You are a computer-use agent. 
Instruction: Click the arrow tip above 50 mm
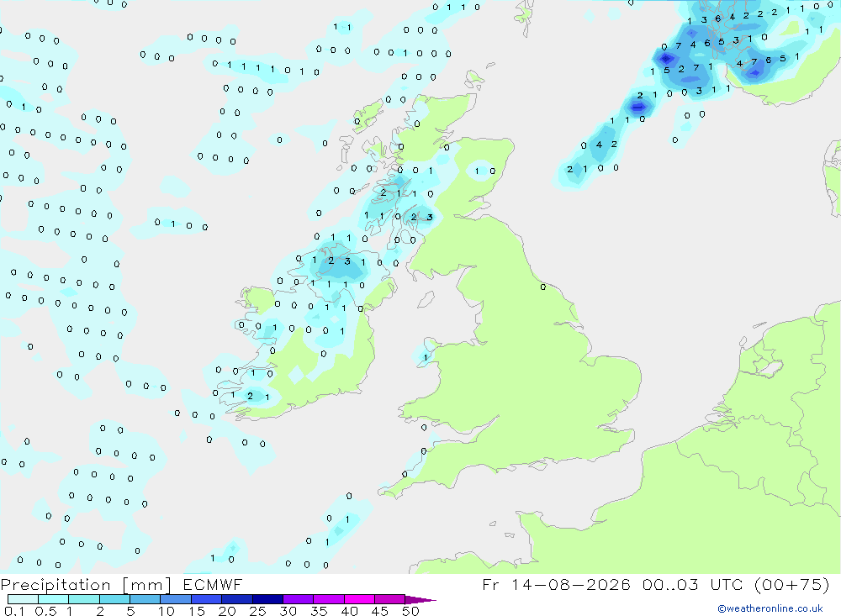(420, 599)
